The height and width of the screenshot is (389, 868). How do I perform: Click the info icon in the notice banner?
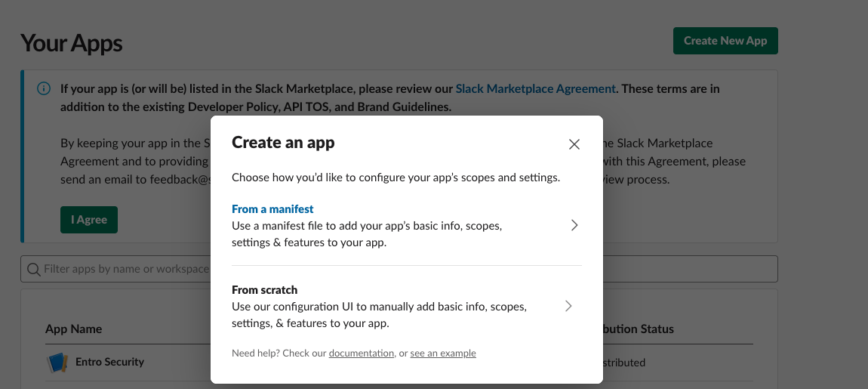pos(44,88)
